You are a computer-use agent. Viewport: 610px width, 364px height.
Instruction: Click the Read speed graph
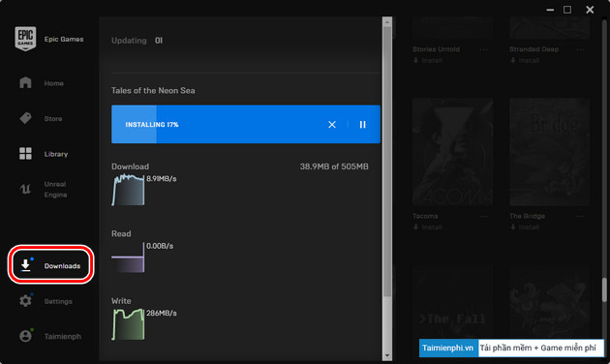(128, 258)
